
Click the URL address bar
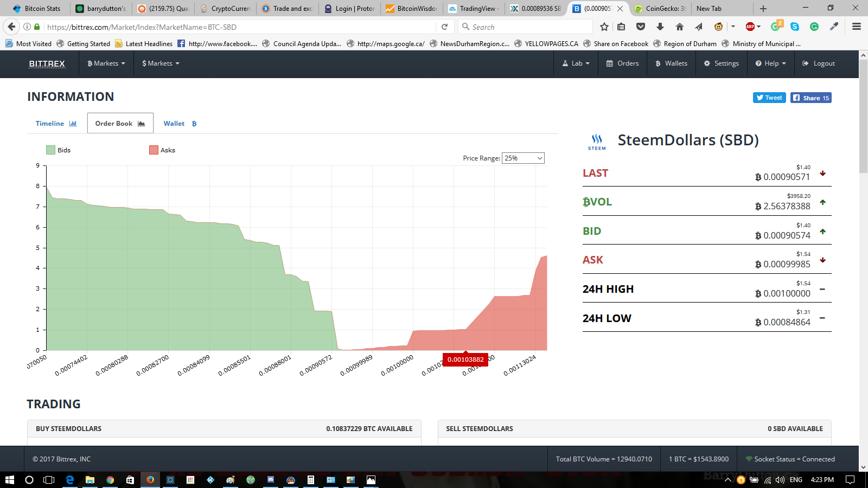[x=239, y=27]
